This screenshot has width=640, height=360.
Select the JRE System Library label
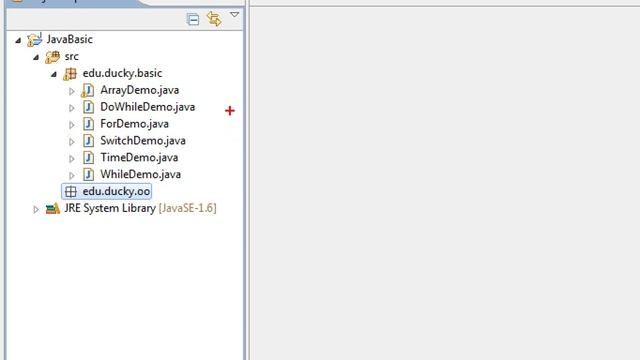click(x=110, y=208)
